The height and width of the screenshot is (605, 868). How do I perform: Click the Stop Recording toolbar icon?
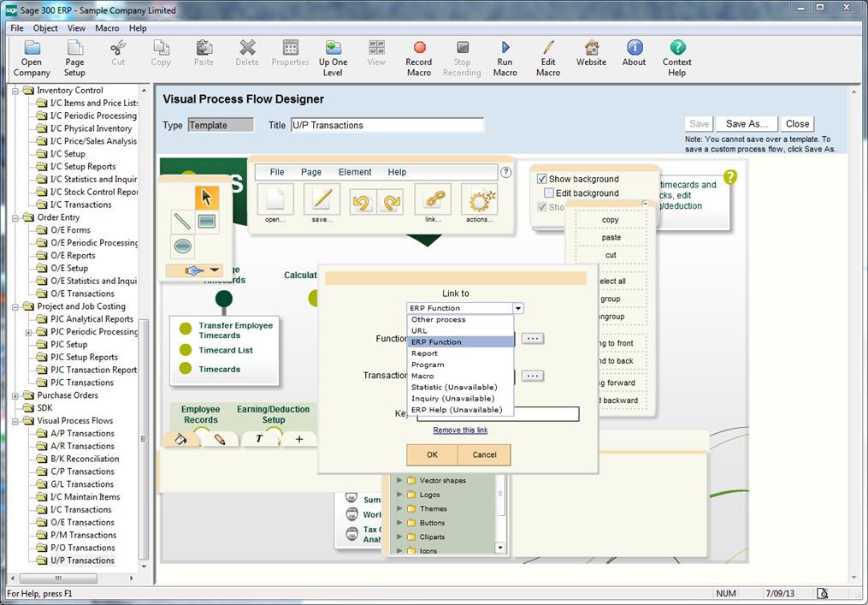coord(463,58)
